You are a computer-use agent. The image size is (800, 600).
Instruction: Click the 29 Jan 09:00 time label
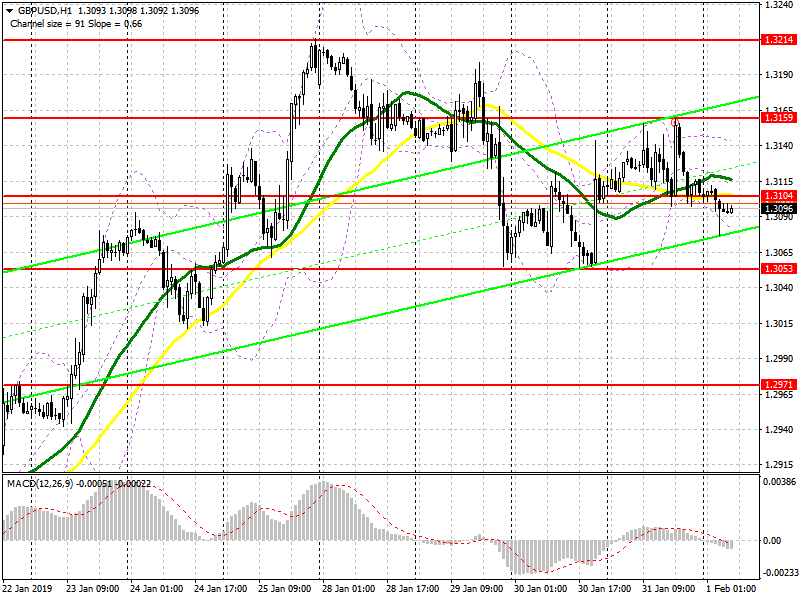[477, 588]
